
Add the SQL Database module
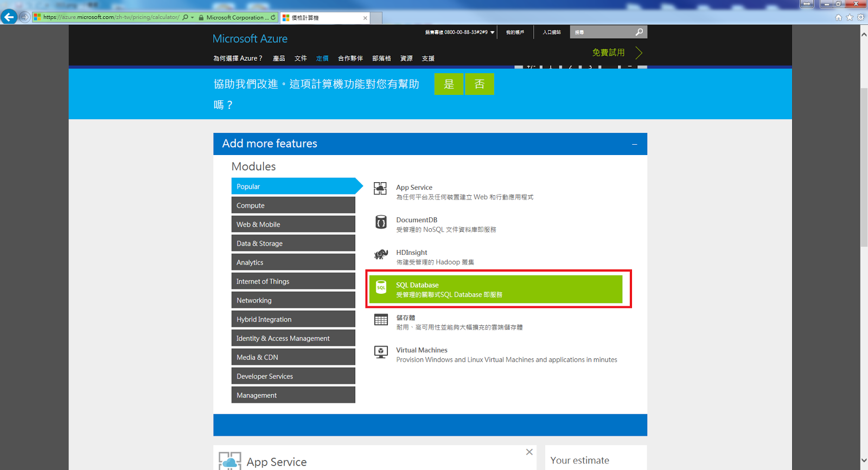(496, 289)
